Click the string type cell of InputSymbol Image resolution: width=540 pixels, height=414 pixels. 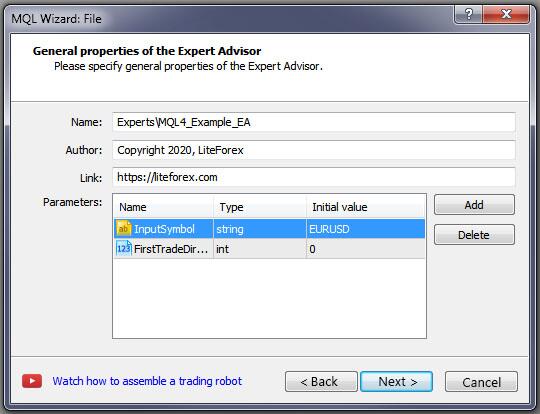click(260, 229)
